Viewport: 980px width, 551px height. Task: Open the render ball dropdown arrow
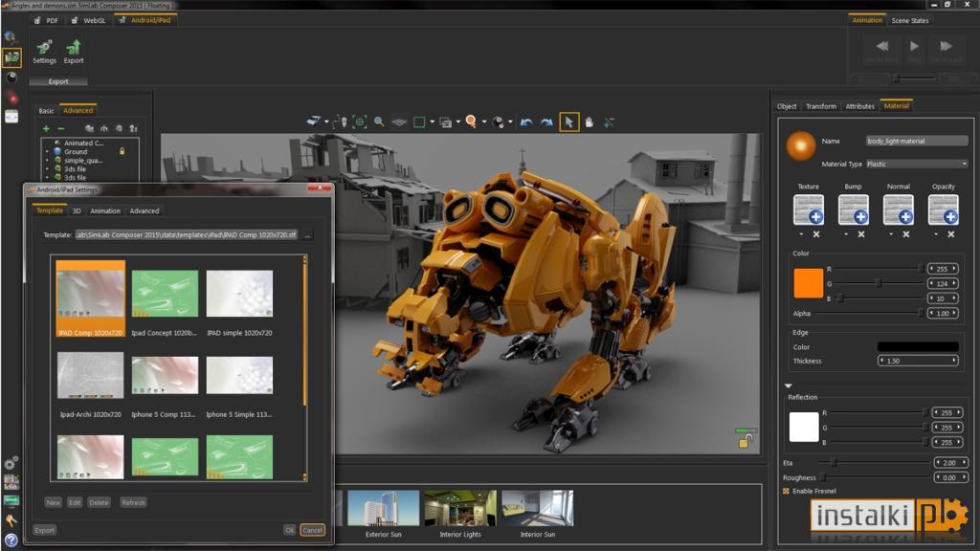point(510,122)
